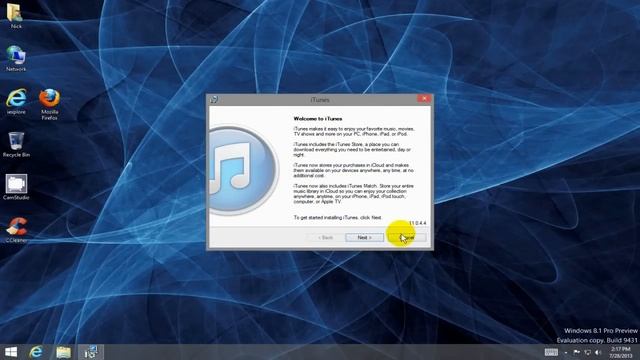Viewport: 640px width, 360px height.
Task: Select the iexplore desktop shortcut
Action: click(x=16, y=101)
